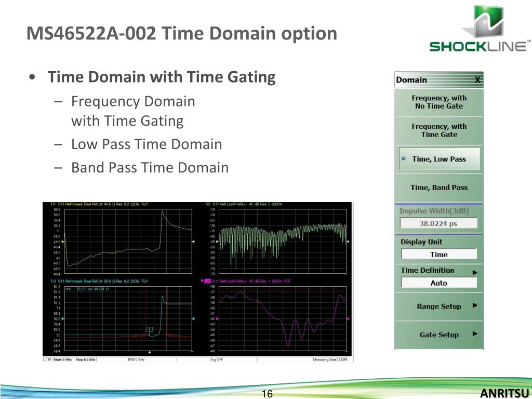Select the Tr2 S11 Refl LogM trace label
Viewport: 532px width, 399px height.
coord(244,204)
